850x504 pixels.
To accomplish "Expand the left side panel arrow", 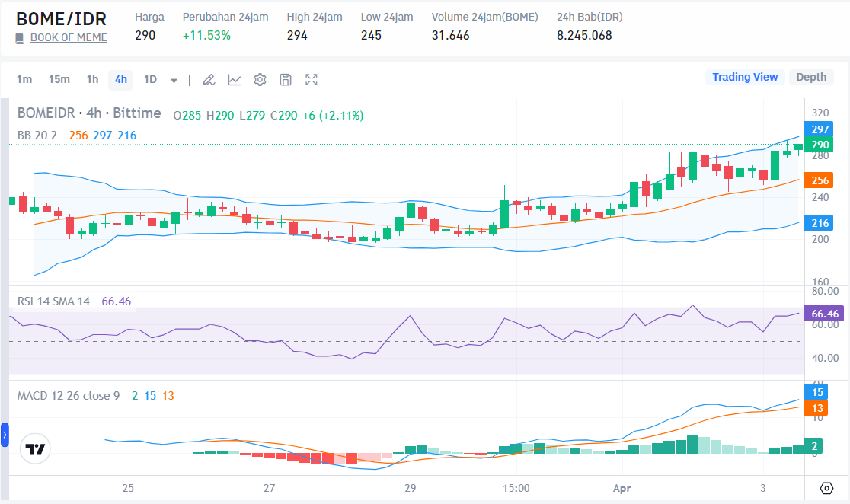I will [5, 435].
